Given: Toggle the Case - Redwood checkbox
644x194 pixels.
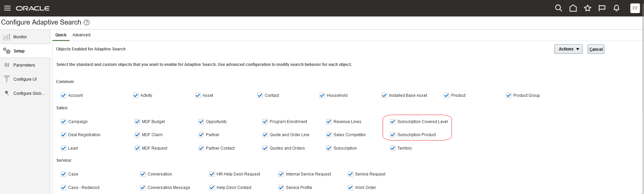Looking at the screenshot, I should click(x=63, y=188).
